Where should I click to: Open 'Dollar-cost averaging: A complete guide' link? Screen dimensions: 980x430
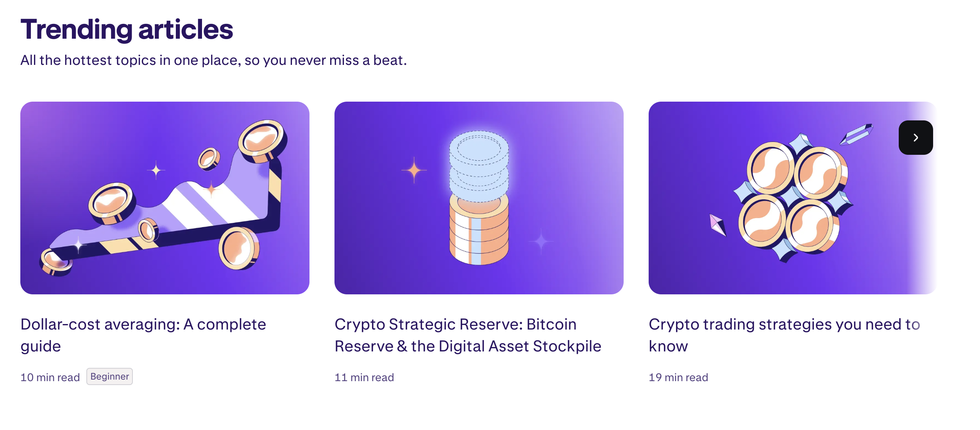pos(143,335)
